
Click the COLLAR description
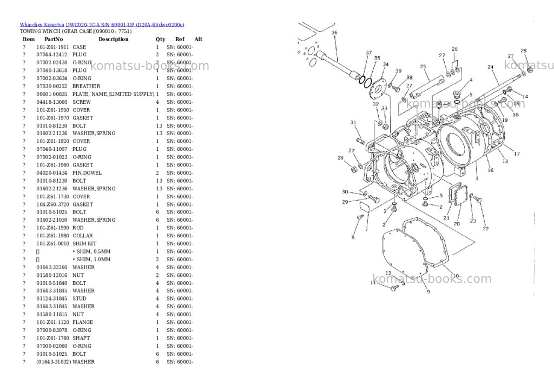[83, 236]
